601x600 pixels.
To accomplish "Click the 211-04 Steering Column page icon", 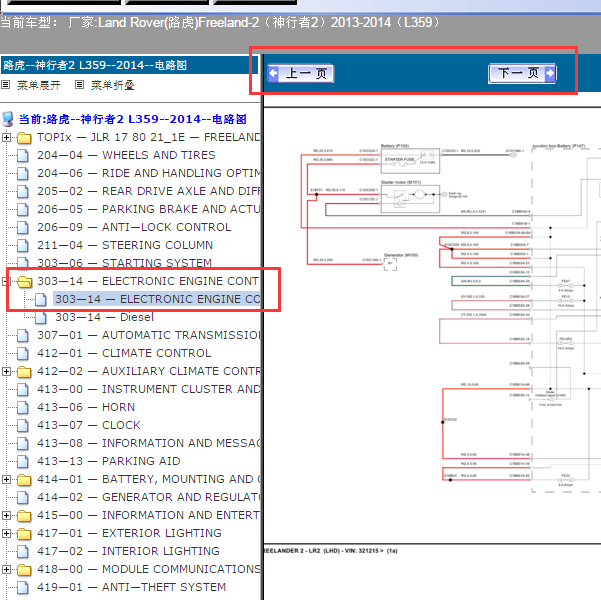I will click(23, 246).
